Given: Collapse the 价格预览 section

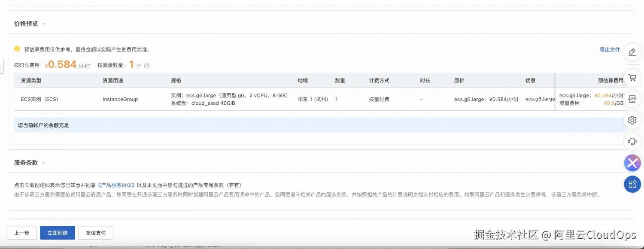Looking at the screenshot, I should [44, 24].
